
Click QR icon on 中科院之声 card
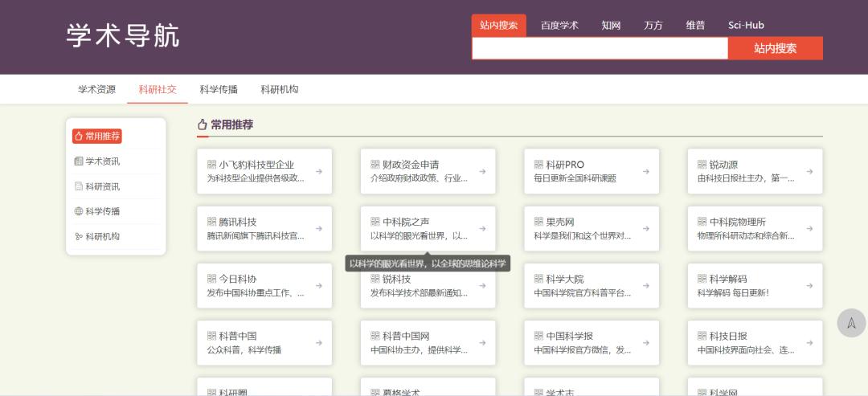click(375, 222)
